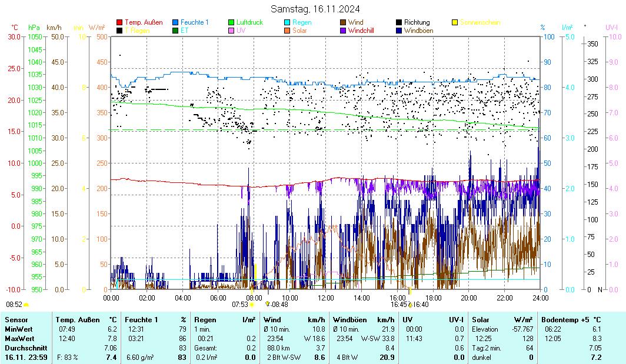The width and height of the screenshot is (626, 364).
Task: Click the purple Windchill legend square
Action: pos(343,30)
